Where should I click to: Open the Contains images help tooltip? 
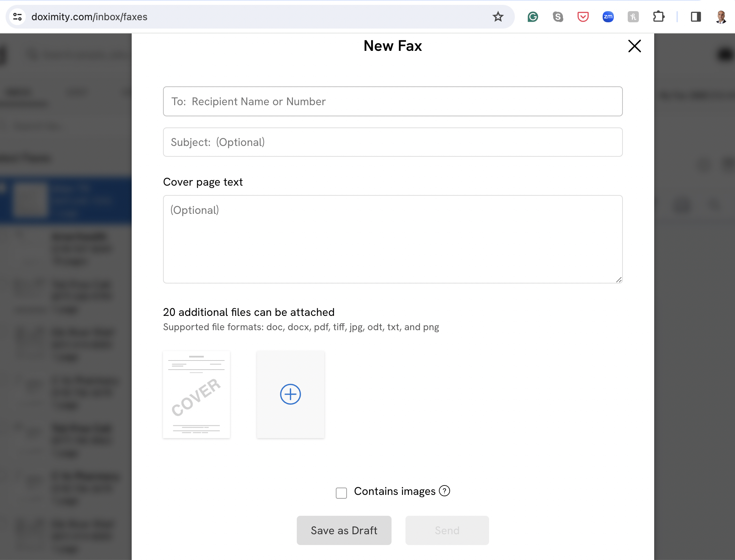444,491
